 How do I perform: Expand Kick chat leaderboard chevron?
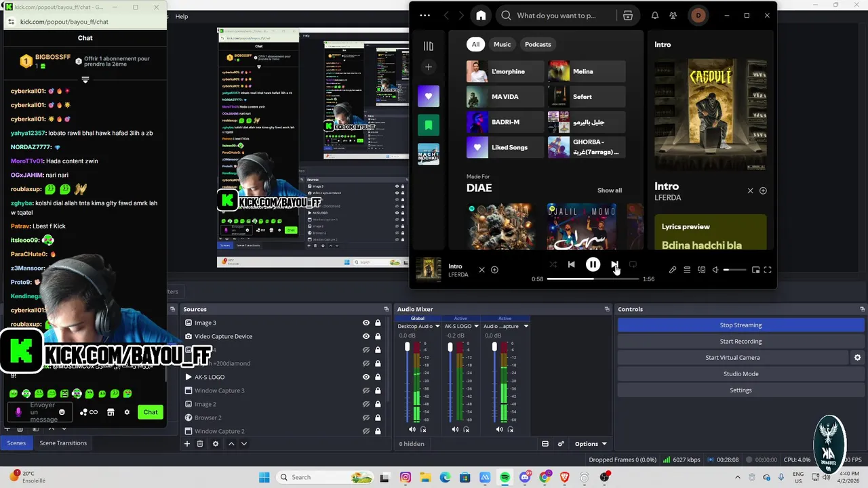click(85, 79)
